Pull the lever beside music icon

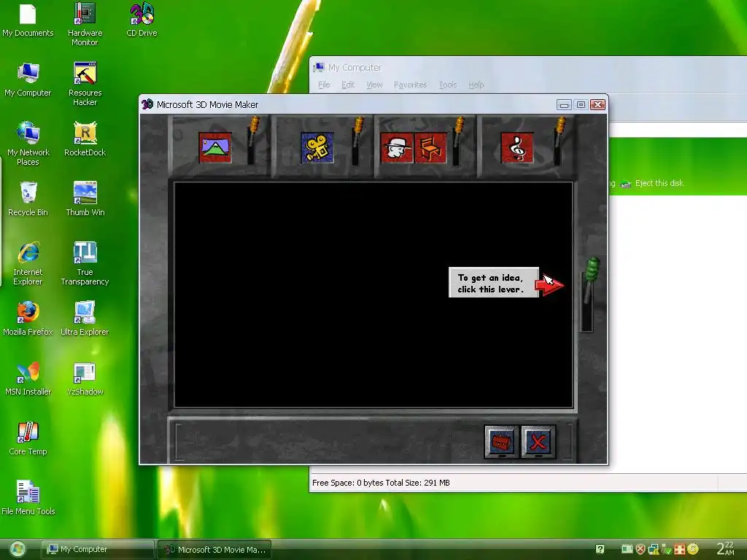[559, 141]
